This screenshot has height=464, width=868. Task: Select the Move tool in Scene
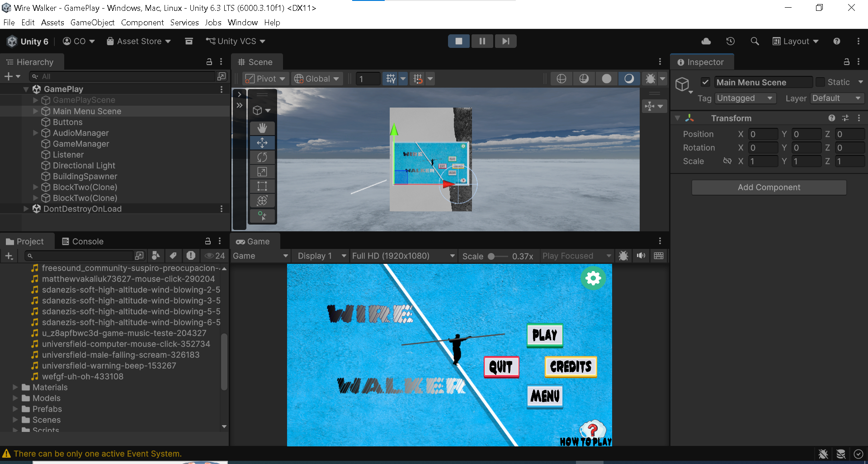tap(262, 143)
